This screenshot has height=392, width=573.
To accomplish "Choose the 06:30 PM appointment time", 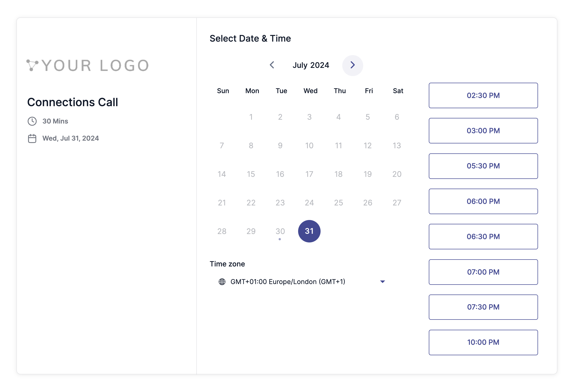I will 483,237.
